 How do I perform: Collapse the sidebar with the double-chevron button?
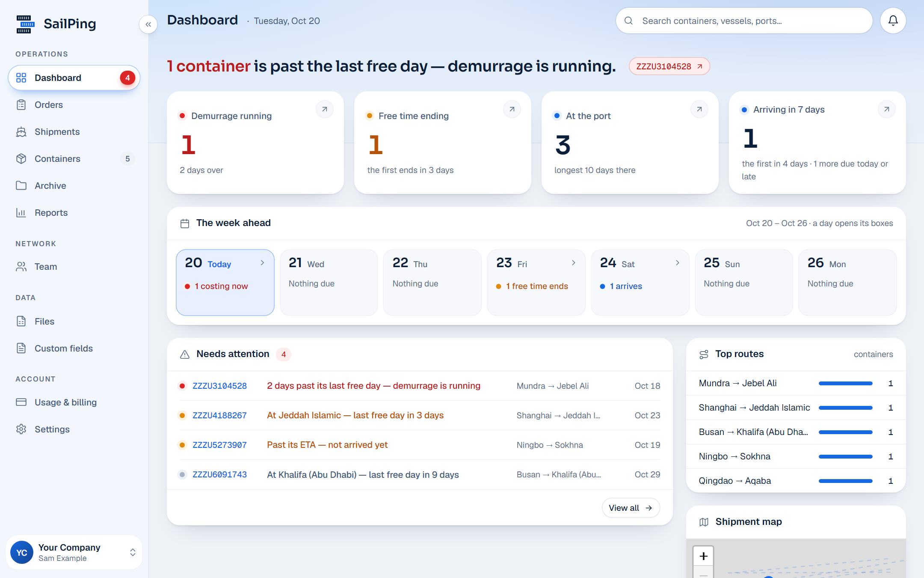148,24
